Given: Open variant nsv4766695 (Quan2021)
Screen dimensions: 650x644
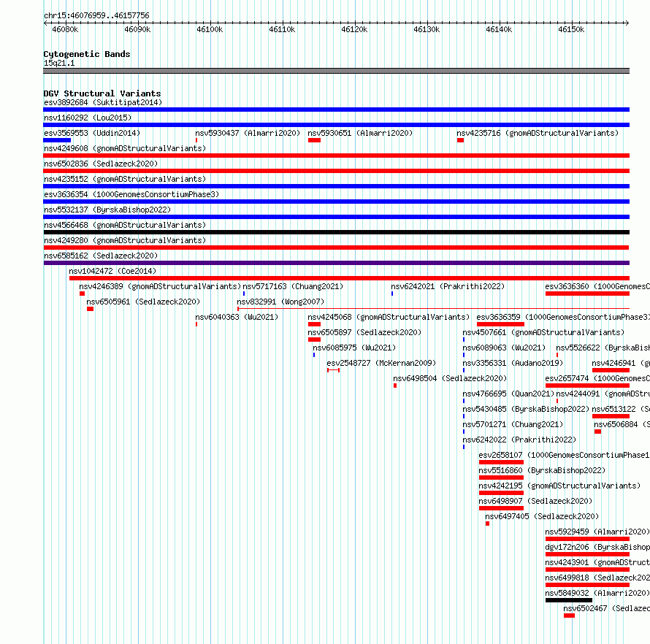Looking at the screenshot, I should pos(508,394).
